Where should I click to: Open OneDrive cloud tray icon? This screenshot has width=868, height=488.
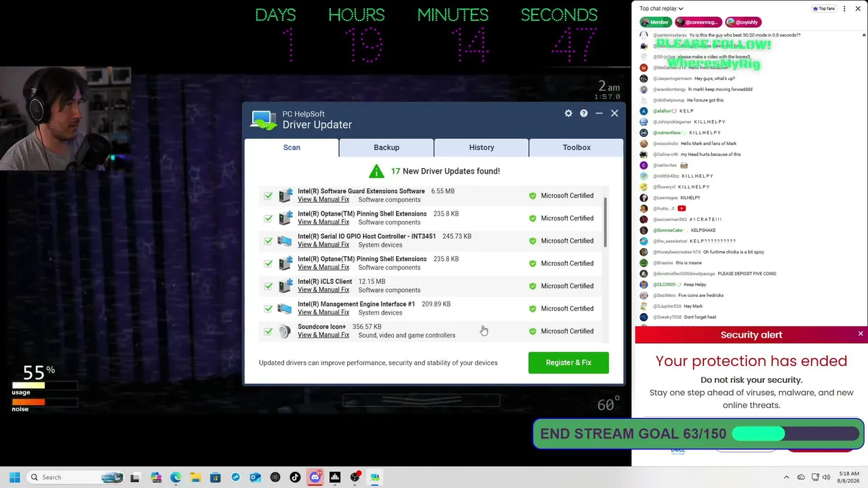tap(801, 477)
